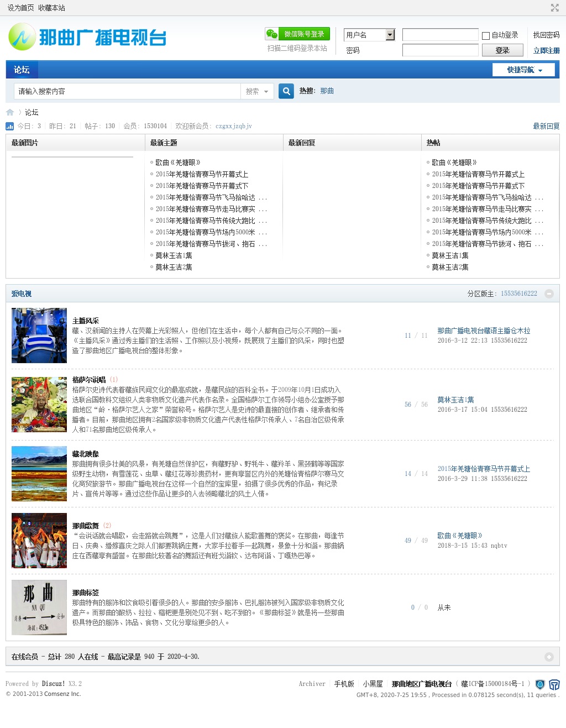Click the Discuz! footer link
This screenshot has height=728, width=566.
53,684
